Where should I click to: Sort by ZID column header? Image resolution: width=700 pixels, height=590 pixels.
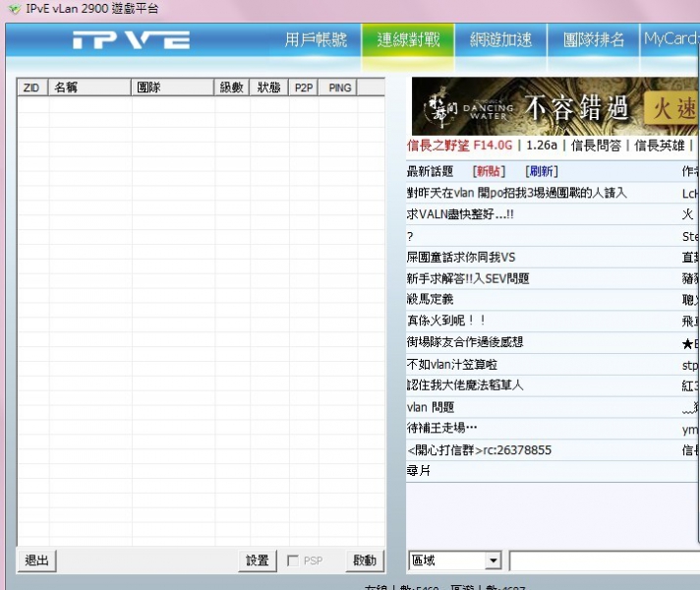[32, 88]
